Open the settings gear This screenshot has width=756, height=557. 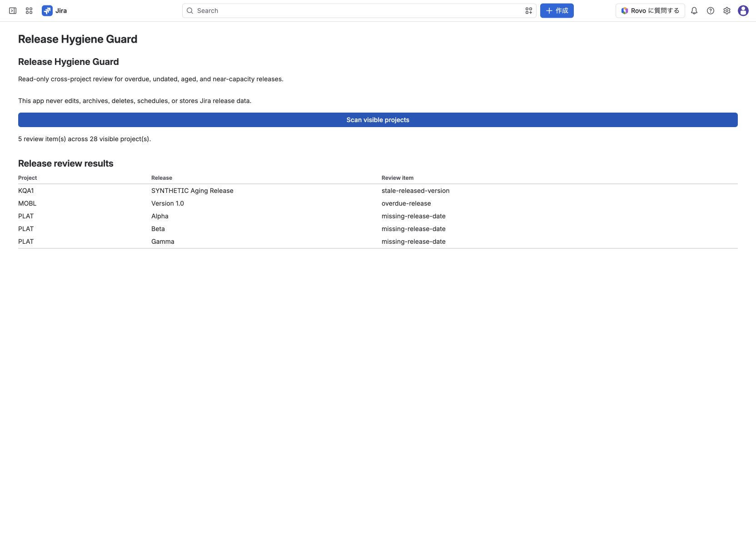727,10
